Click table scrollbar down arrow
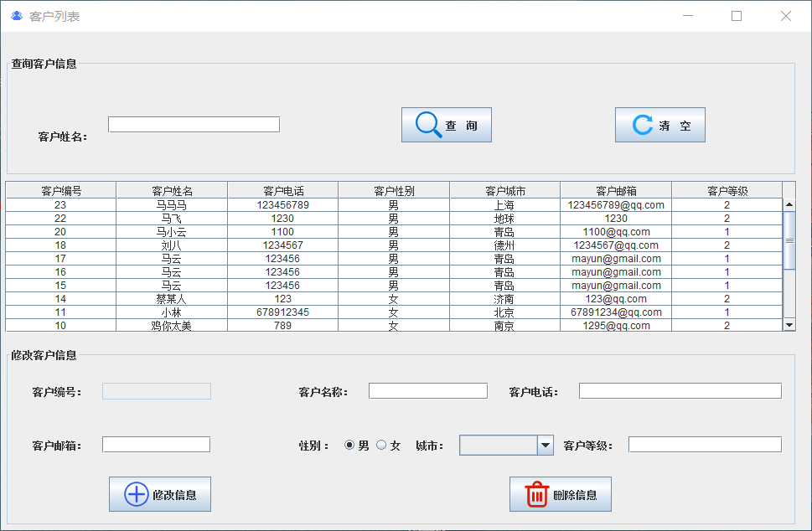 point(789,325)
